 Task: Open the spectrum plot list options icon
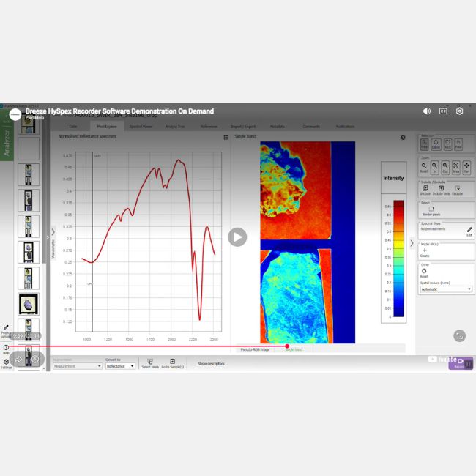(x=226, y=138)
